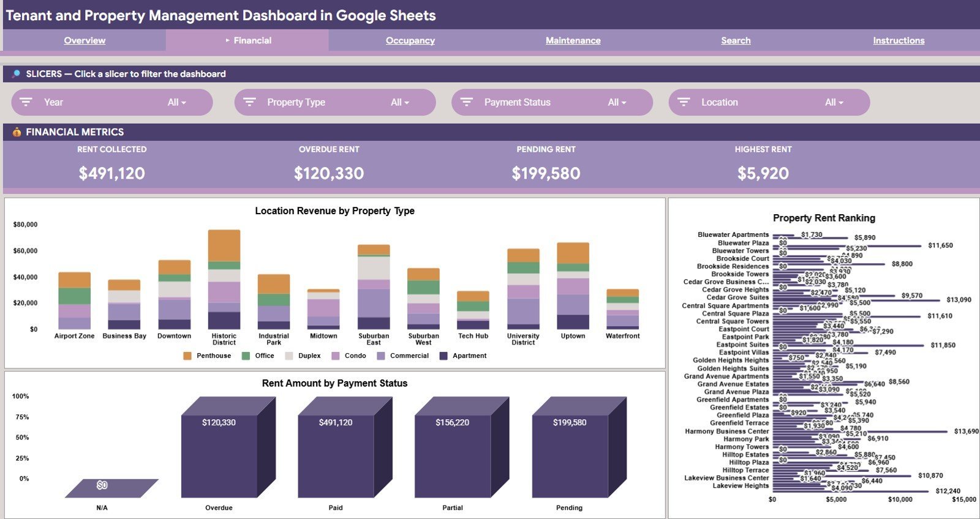Click the Year slicer filter icon
980x519 pixels.
point(26,102)
